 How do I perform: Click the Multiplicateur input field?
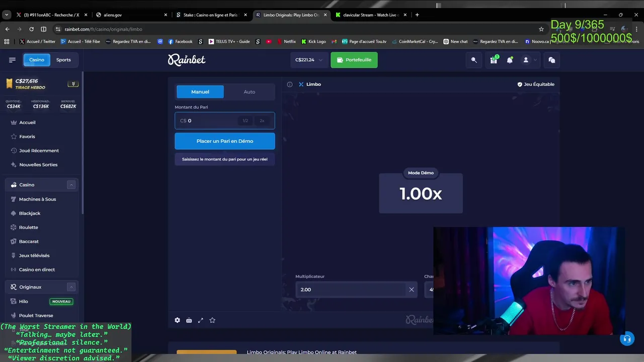356,290
